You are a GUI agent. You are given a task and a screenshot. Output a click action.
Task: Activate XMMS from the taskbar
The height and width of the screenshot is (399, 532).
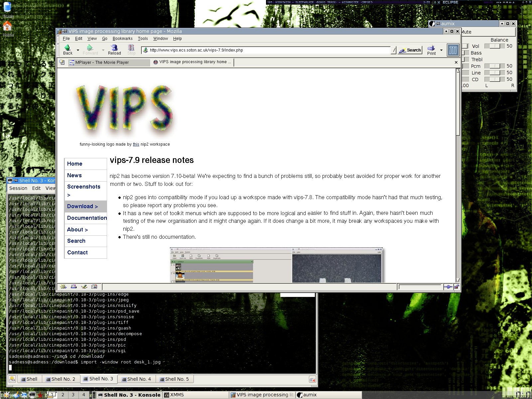pos(196,395)
